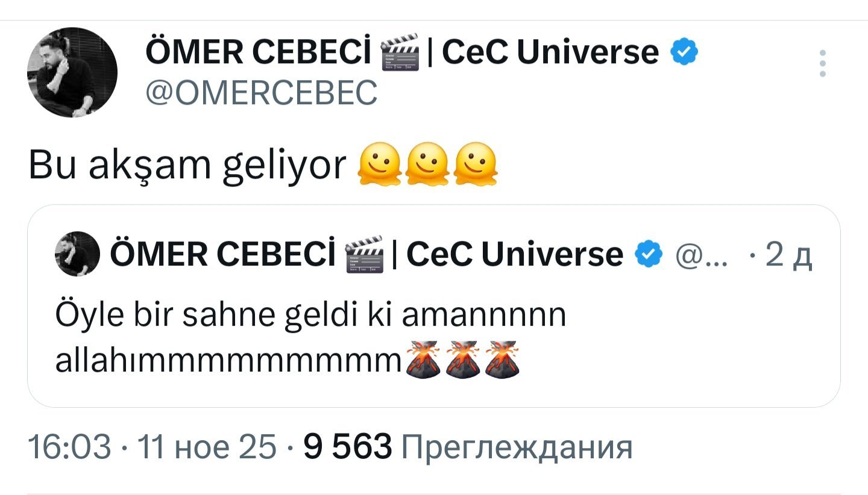Click the verified badge inside the quoted tweet
The width and height of the screenshot is (868, 495).
pos(648,255)
